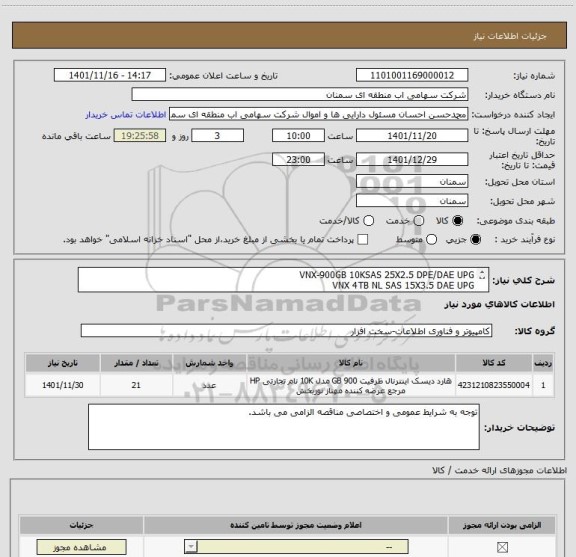Click the unit cell عدد

(209, 385)
